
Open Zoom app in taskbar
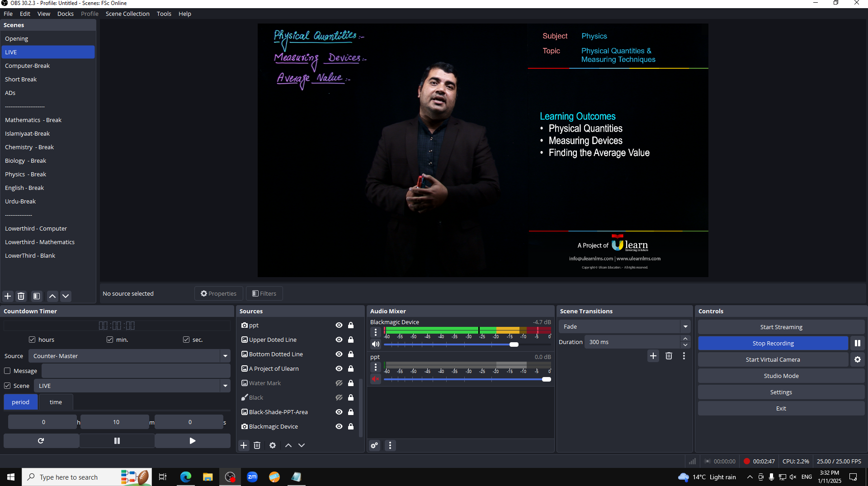point(252,477)
